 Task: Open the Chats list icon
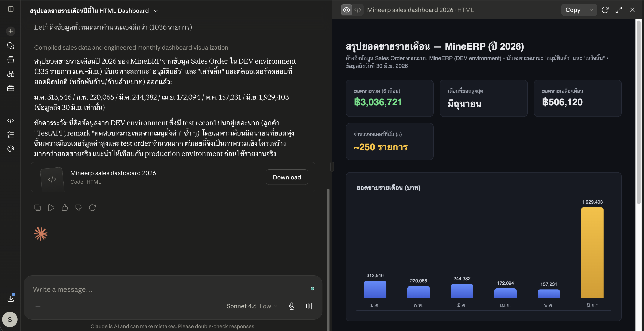tap(10, 46)
